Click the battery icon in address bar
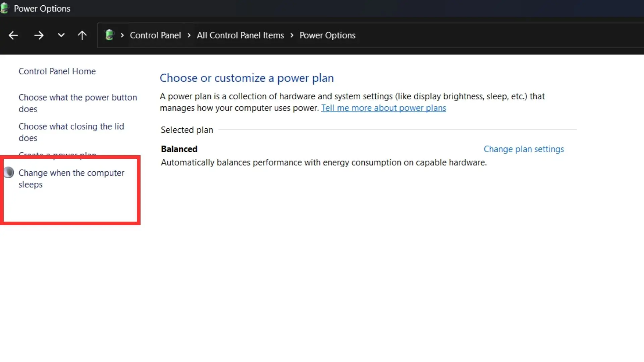 coord(109,35)
